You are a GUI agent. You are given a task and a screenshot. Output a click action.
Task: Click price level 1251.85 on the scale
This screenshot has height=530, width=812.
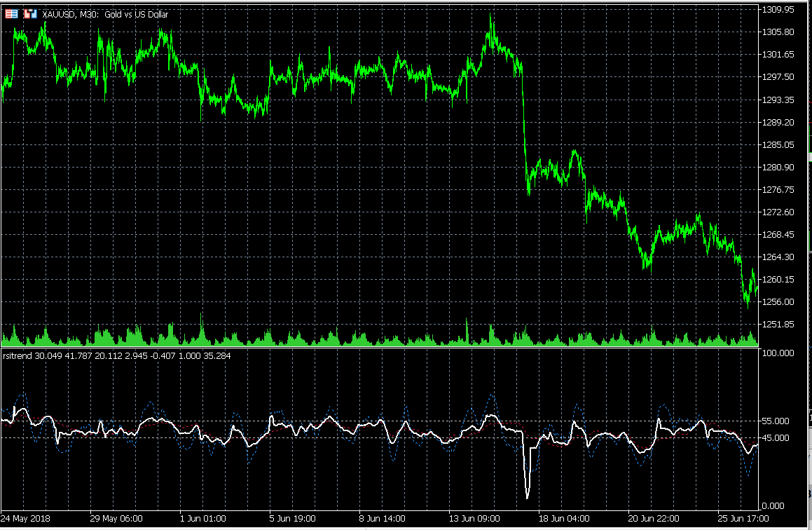click(x=778, y=325)
